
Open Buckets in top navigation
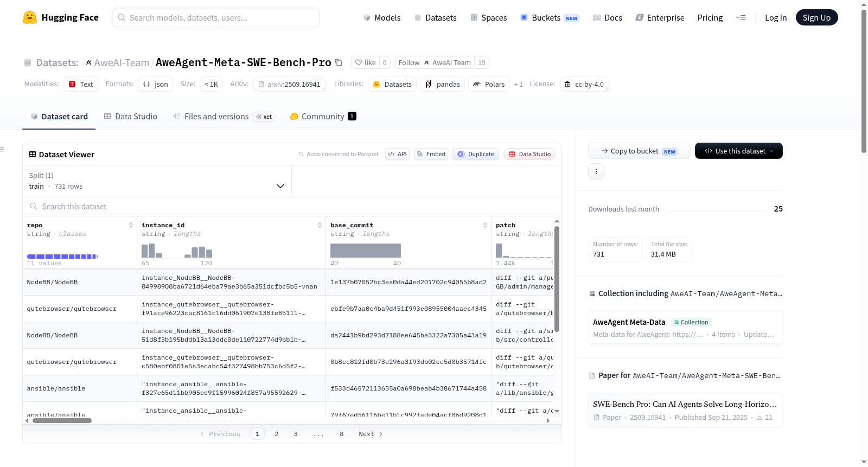(549, 17)
